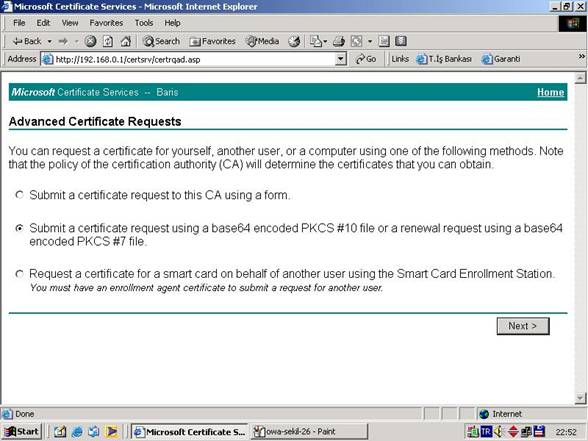Open the Favorites menu
The image size is (588, 441).
pyautogui.click(x=106, y=23)
